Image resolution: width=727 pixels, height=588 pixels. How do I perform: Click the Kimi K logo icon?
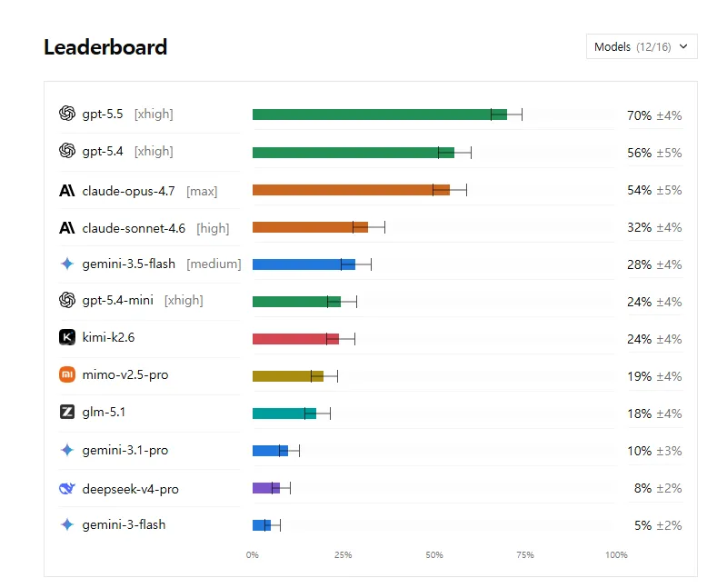67,337
